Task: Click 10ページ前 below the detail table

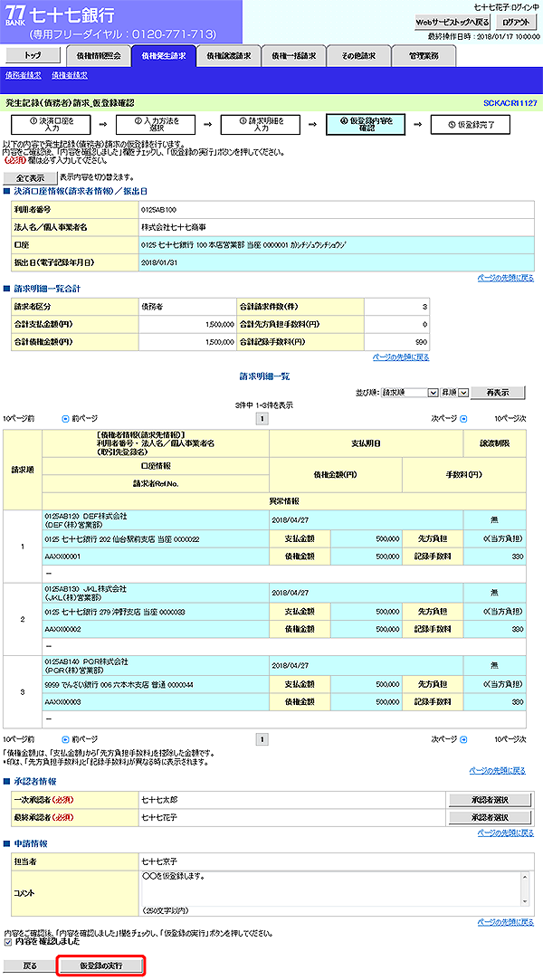Action: [19, 739]
